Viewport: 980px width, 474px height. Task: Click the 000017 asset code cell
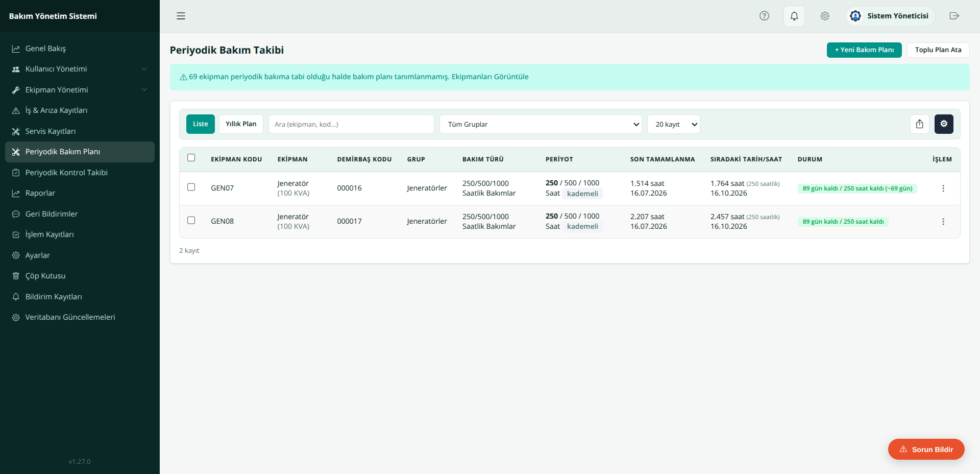pyautogui.click(x=349, y=221)
